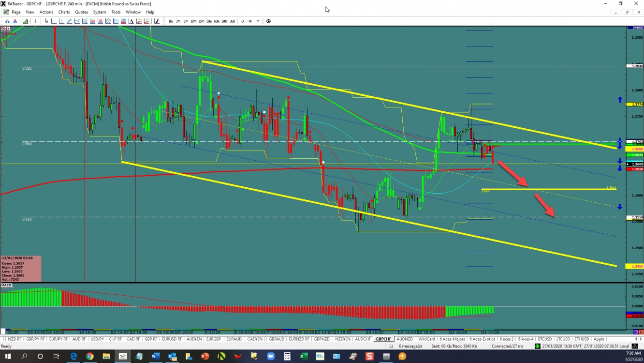Open the System menu

coord(100,12)
